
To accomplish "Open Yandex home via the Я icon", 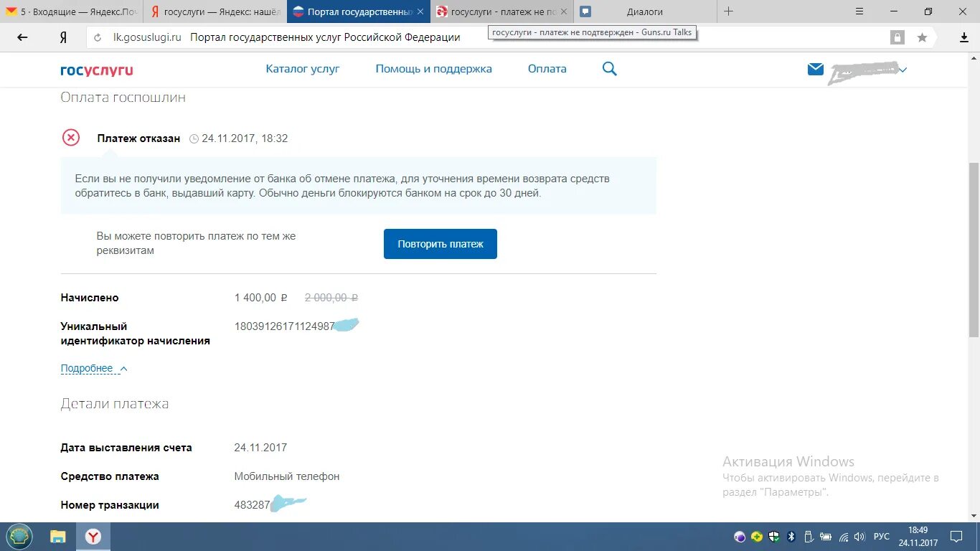I will pos(63,37).
